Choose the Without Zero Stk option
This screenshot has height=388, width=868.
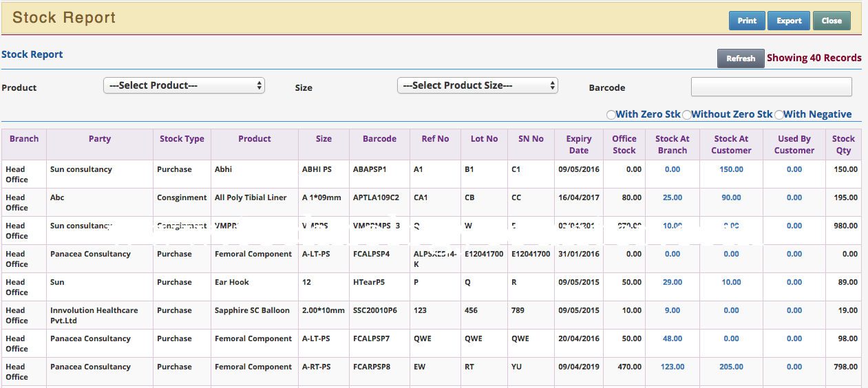[687, 115]
